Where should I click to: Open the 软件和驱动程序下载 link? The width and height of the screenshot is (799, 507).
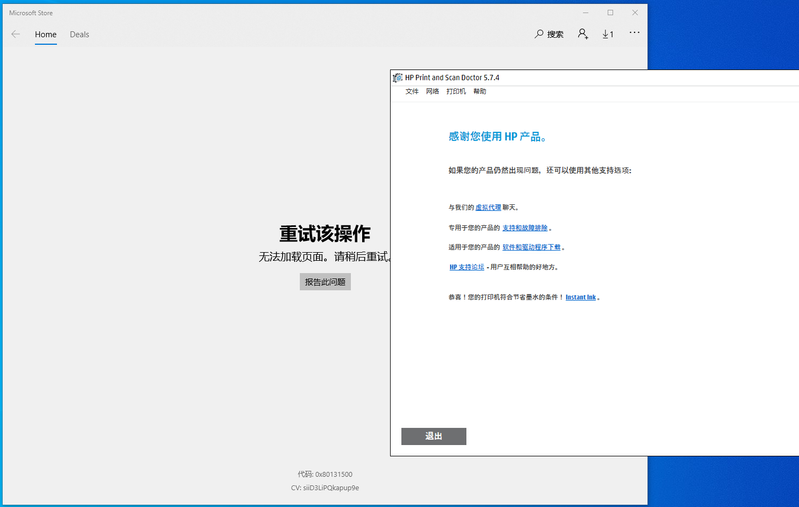click(532, 247)
